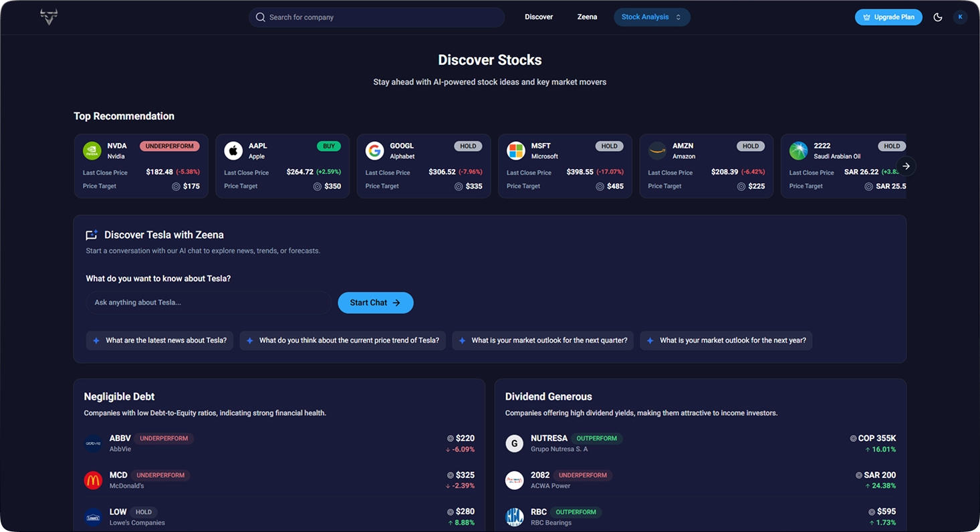Click the Microsoft logo icon
Screen dimensions: 980x532
click(x=515, y=151)
